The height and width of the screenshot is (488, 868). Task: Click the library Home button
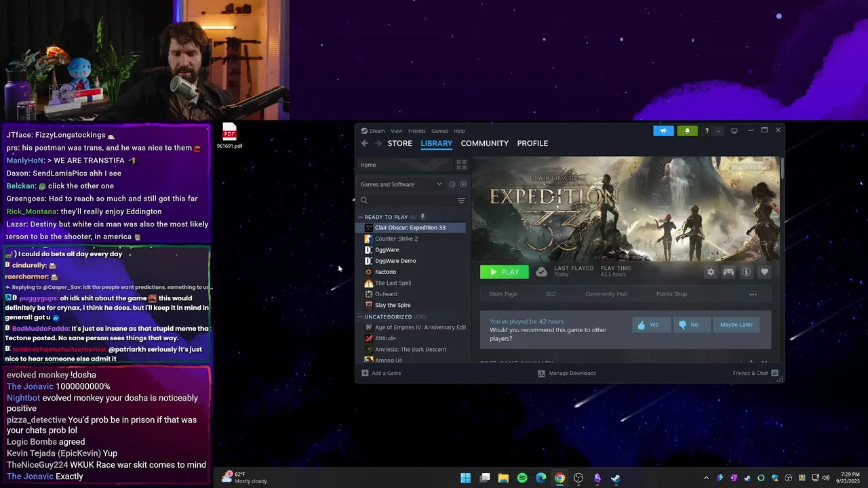coord(404,165)
